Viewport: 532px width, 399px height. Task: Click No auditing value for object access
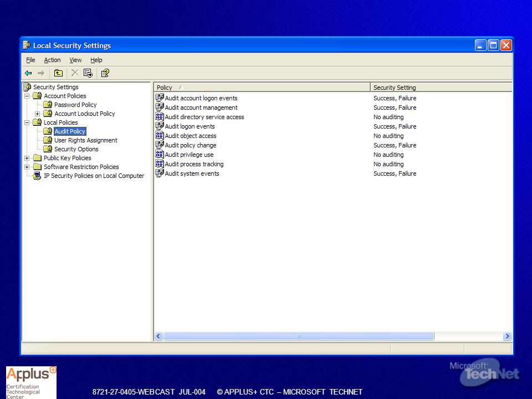click(x=388, y=136)
